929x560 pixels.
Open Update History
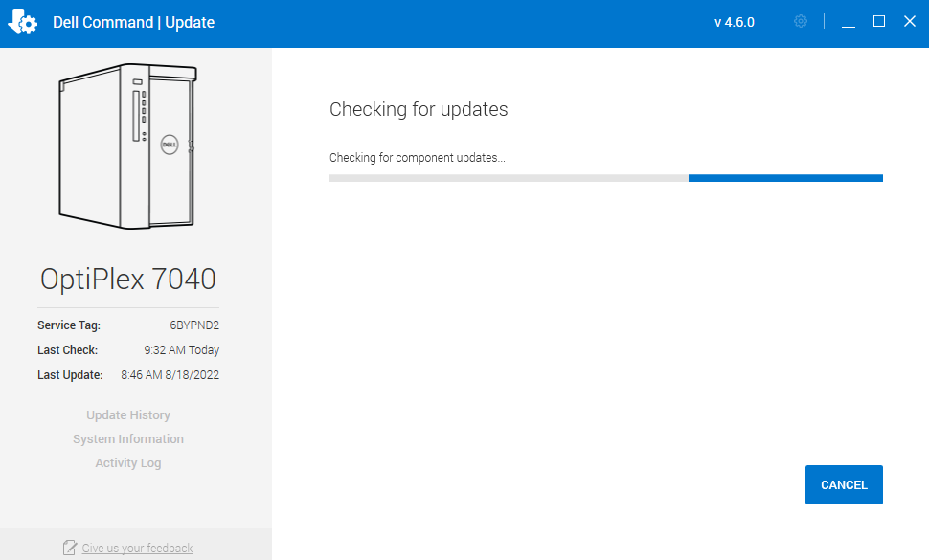click(128, 414)
